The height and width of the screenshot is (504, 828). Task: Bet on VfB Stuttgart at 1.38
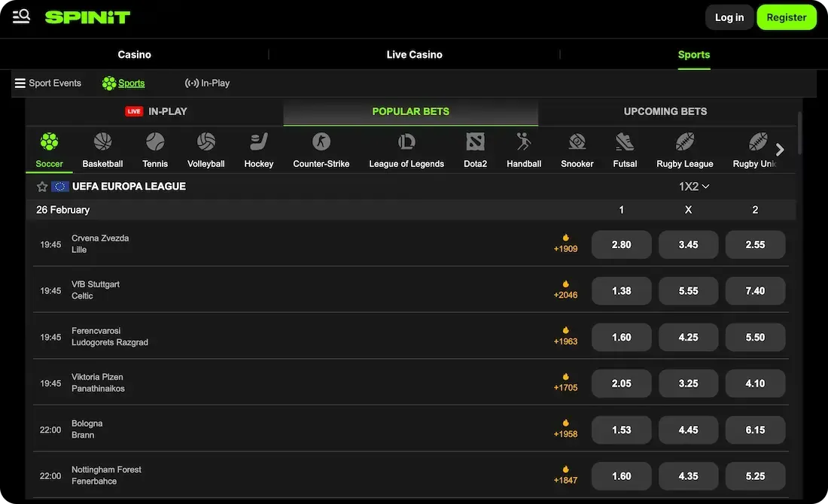[622, 291]
